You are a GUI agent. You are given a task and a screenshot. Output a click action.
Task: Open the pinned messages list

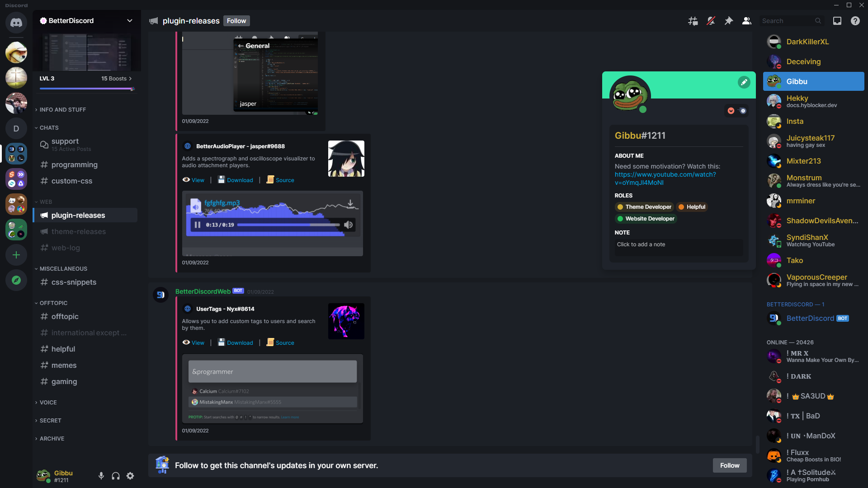(728, 21)
